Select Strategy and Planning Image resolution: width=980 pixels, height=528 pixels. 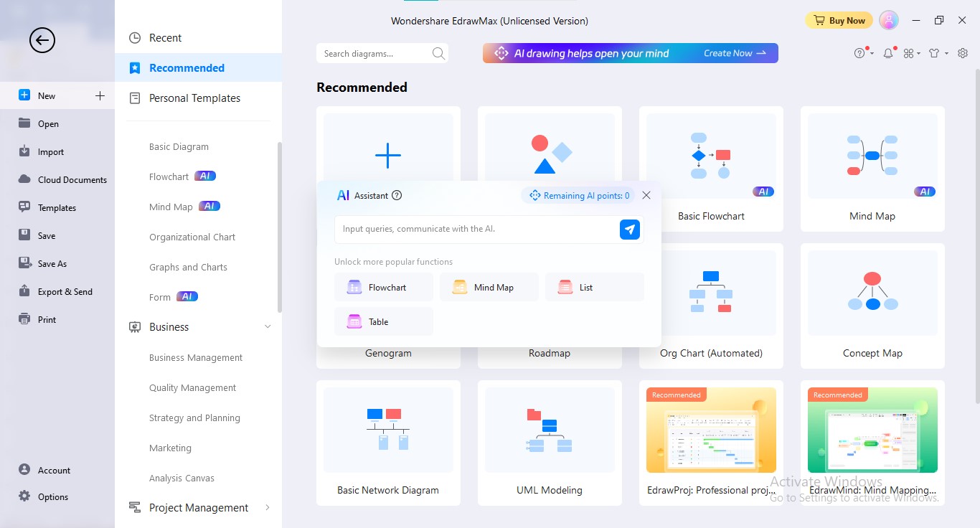(194, 418)
